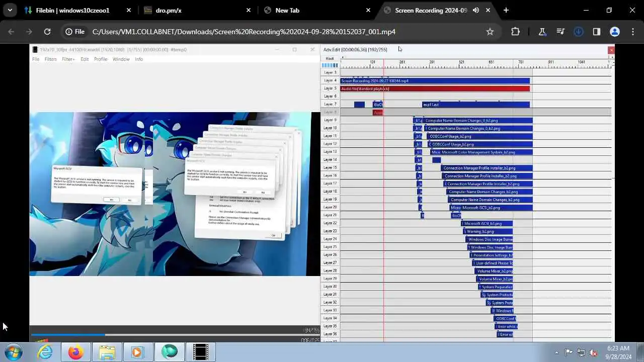This screenshot has width=644, height=362.
Task: Seek using the video progress bar
Action: point(175,334)
